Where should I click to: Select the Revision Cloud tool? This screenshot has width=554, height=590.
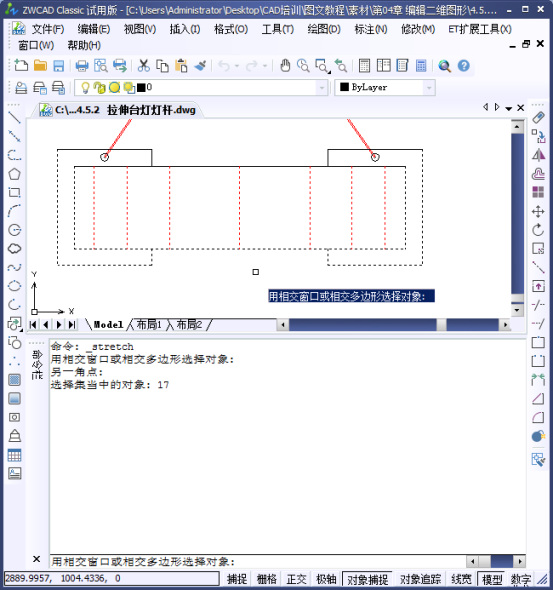(x=14, y=249)
